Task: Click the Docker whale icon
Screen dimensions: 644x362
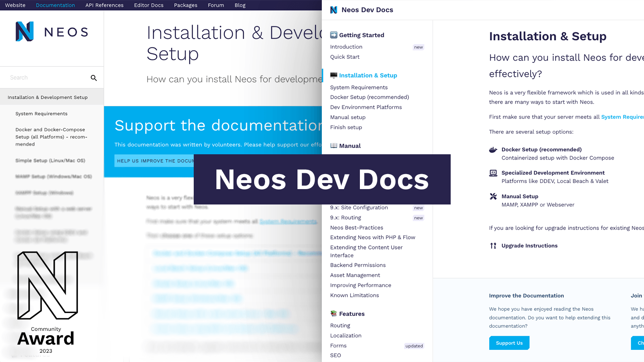Action: click(x=493, y=150)
